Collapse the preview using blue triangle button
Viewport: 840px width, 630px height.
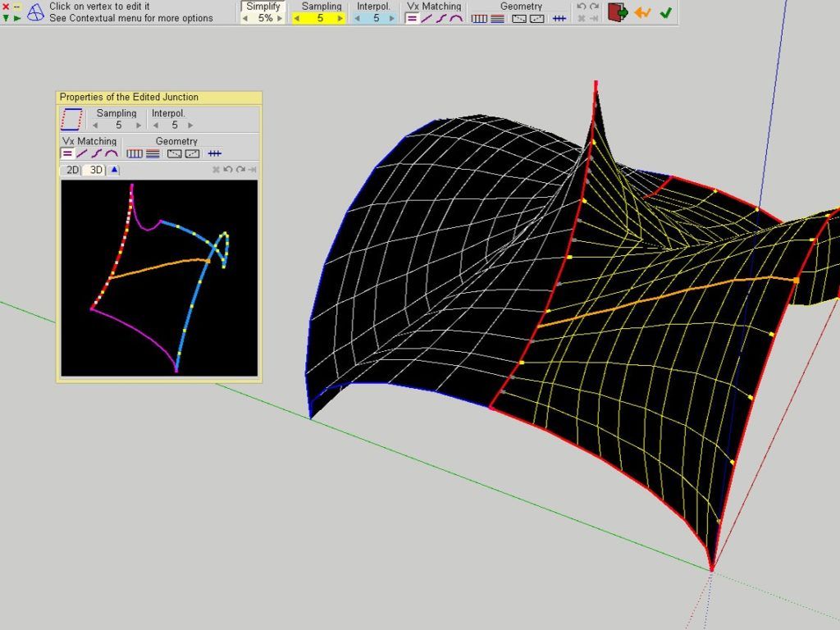(x=114, y=170)
